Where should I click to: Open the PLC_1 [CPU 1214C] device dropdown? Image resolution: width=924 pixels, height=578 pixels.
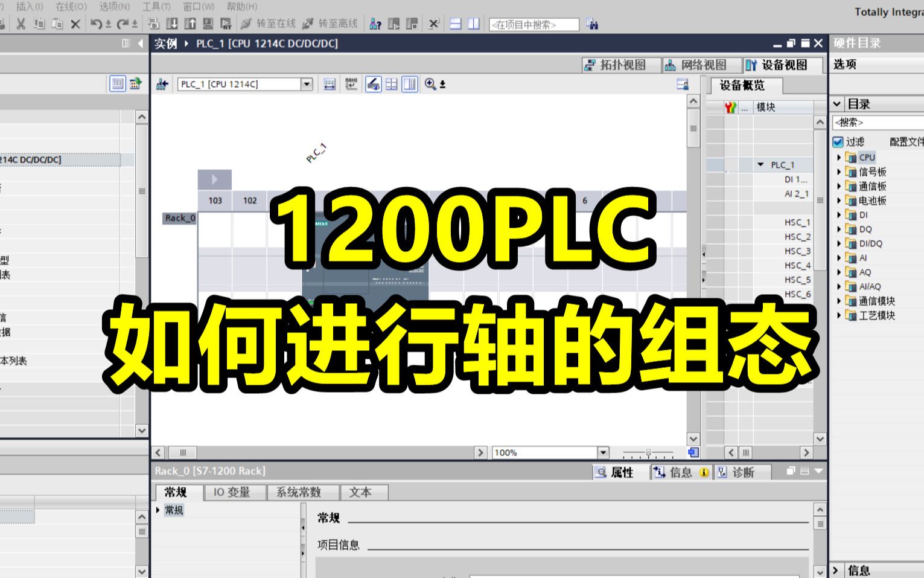307,84
